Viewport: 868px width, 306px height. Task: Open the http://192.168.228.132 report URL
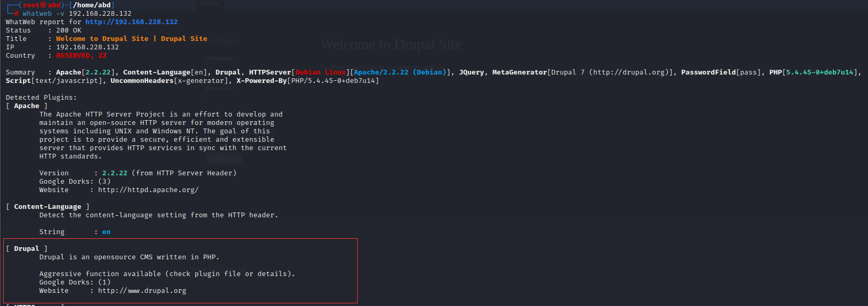pyautogui.click(x=131, y=22)
